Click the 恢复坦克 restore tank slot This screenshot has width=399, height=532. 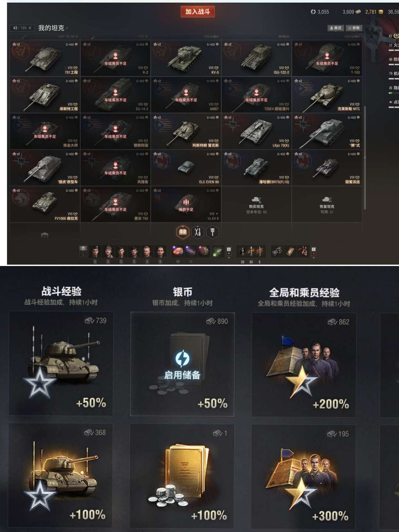[327, 204]
